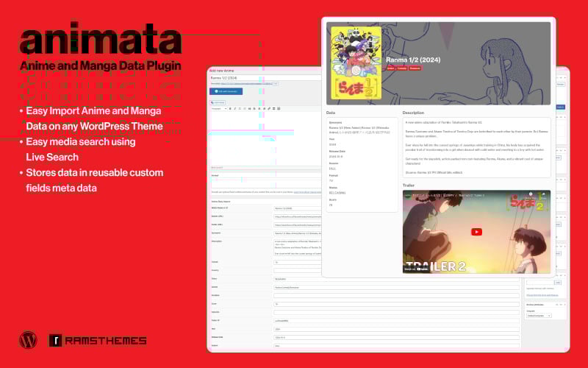Click the RamsThemes logo
588x368 pixels.
(98, 341)
